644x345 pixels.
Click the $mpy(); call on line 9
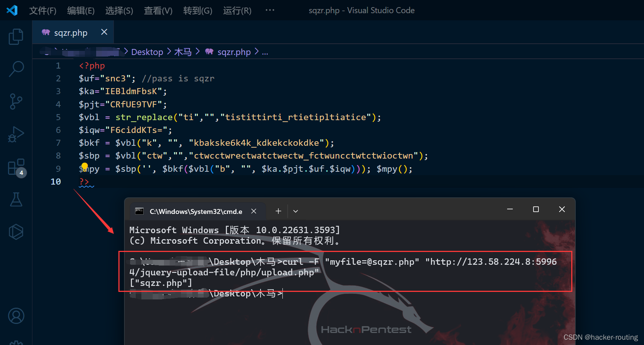[x=394, y=169]
